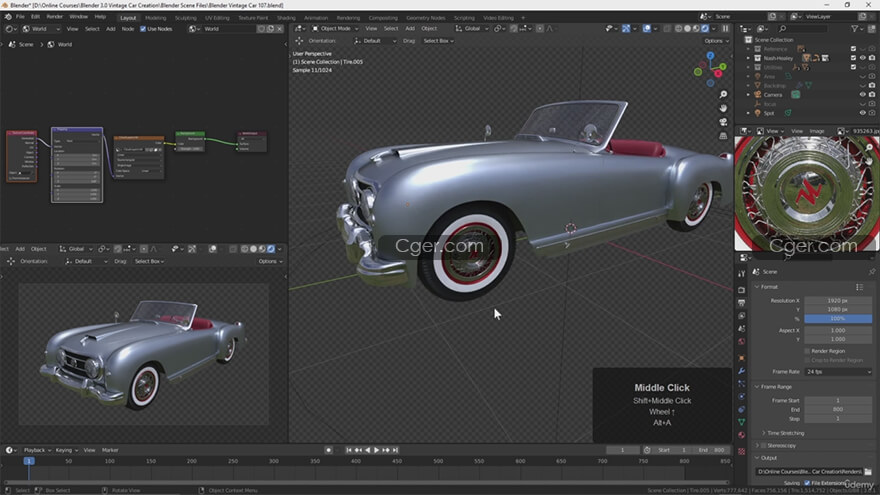Toggle Use Nodes checkbox
The height and width of the screenshot is (495, 880).
pos(143,29)
